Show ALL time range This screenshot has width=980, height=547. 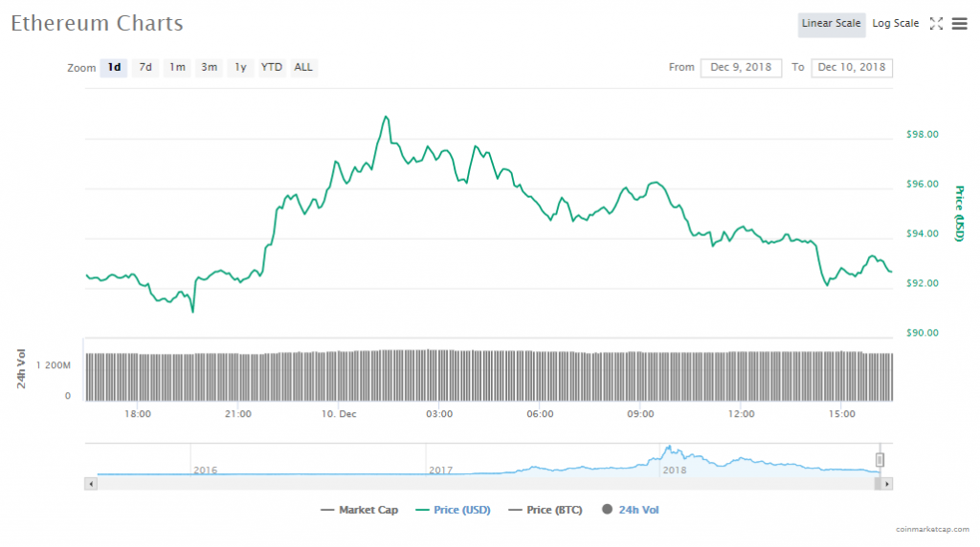303,68
